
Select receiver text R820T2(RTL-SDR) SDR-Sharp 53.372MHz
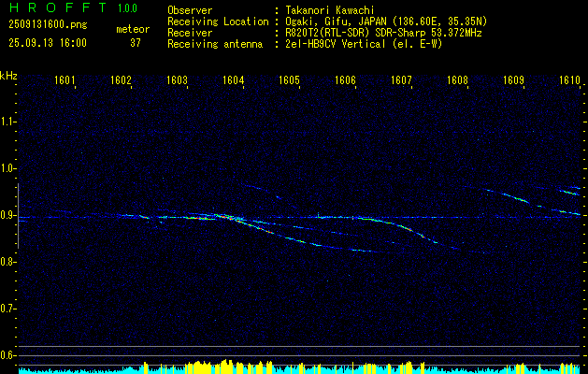pos(383,33)
